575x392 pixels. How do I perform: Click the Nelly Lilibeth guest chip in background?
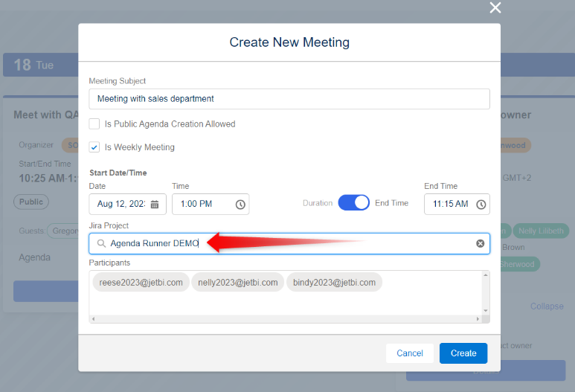tap(541, 231)
